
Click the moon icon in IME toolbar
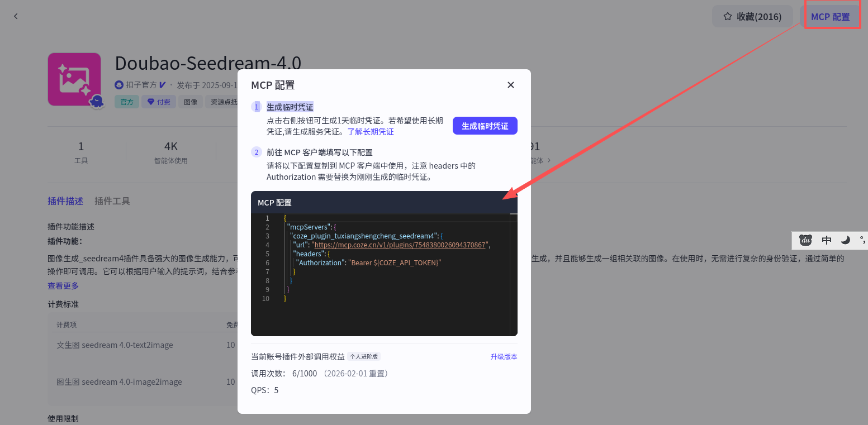846,240
